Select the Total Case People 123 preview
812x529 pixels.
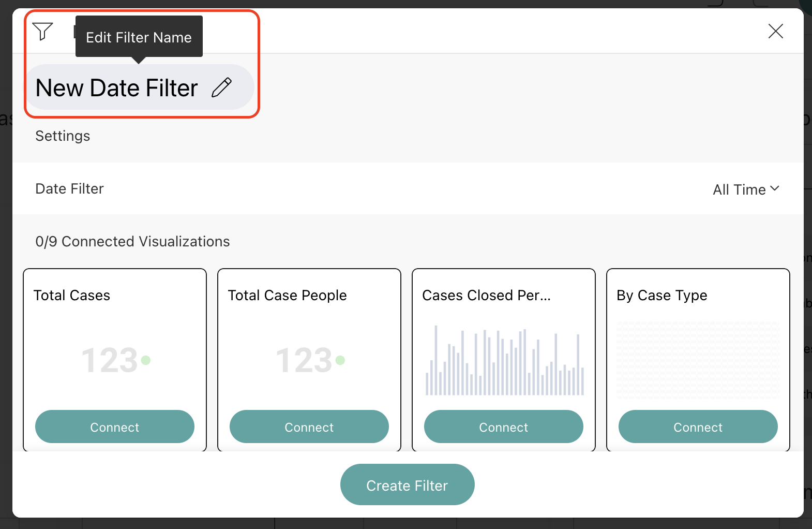309,360
